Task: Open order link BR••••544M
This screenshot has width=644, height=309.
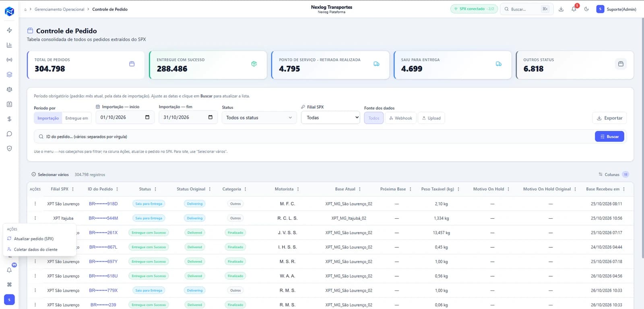Action: pos(103,218)
